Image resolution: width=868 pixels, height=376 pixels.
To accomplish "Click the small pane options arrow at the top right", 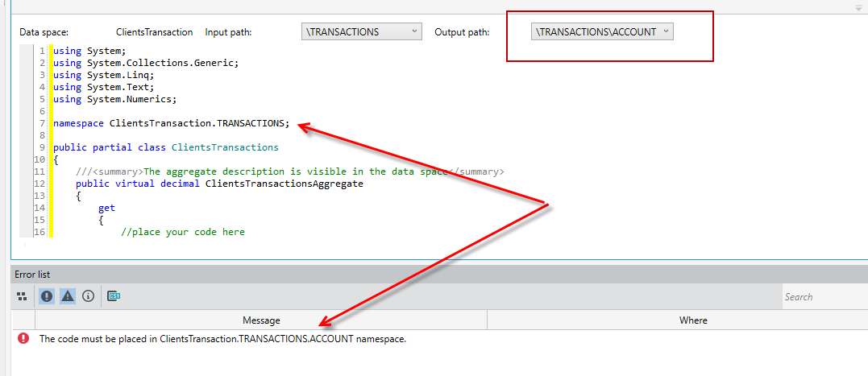I will click(x=858, y=6).
